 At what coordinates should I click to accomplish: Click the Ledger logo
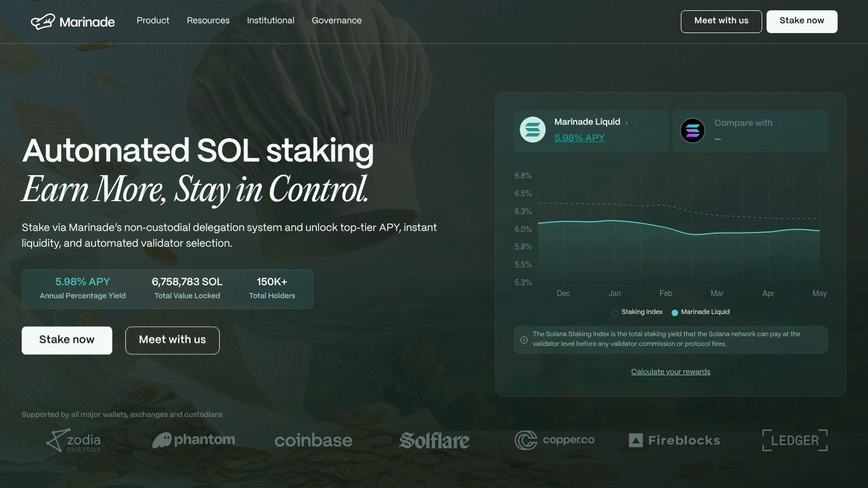pos(795,440)
